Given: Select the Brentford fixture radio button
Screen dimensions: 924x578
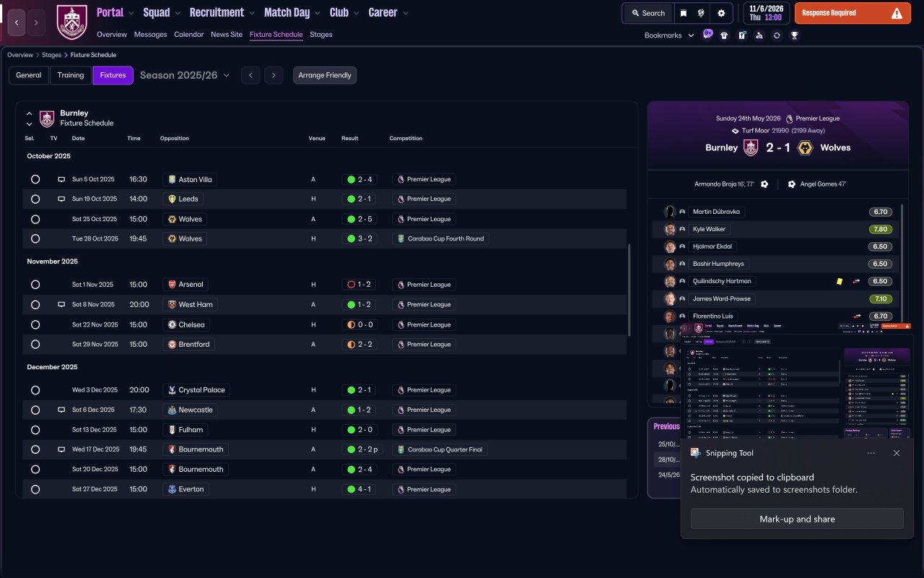Looking at the screenshot, I should (35, 345).
